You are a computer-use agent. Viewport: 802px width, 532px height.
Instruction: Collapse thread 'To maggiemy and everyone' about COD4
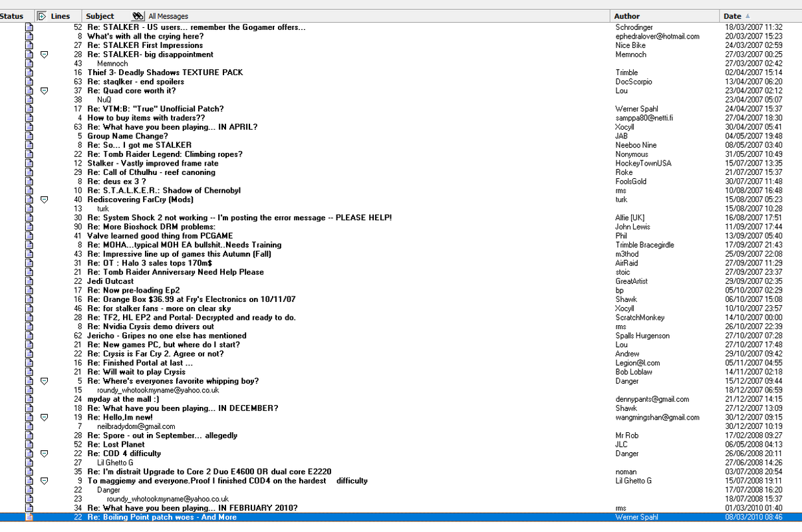pos(45,481)
